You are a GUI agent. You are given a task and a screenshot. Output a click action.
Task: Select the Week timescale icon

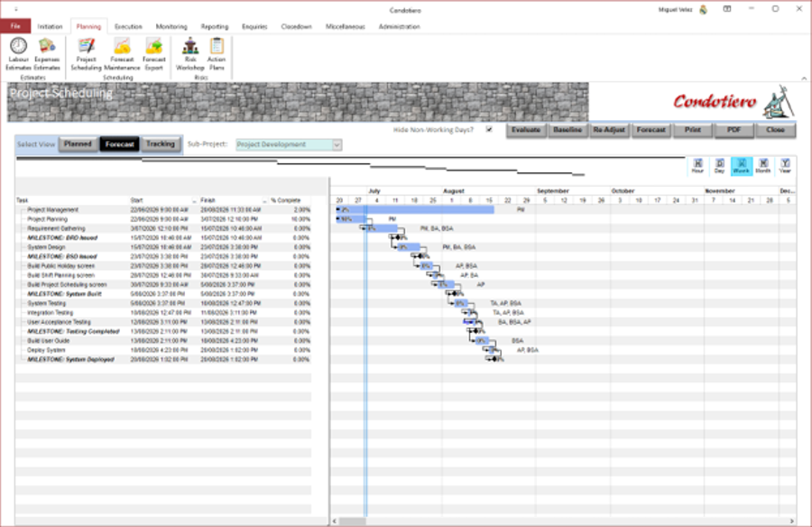[742, 166]
